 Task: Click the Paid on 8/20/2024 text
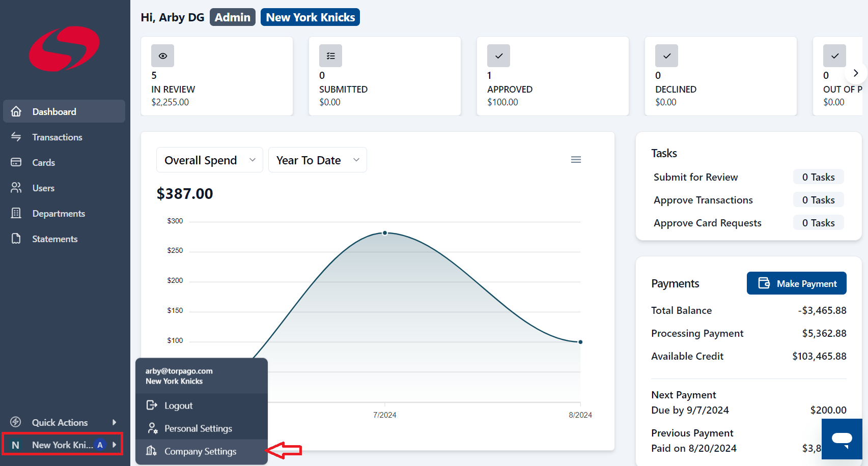coord(693,448)
